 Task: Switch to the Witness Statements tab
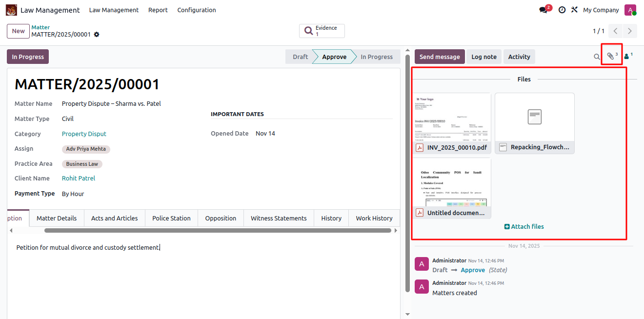click(279, 219)
